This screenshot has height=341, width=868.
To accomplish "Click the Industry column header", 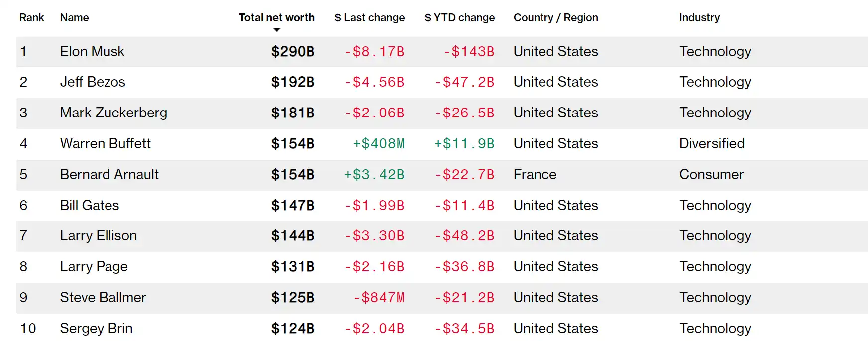I will 699,18.
